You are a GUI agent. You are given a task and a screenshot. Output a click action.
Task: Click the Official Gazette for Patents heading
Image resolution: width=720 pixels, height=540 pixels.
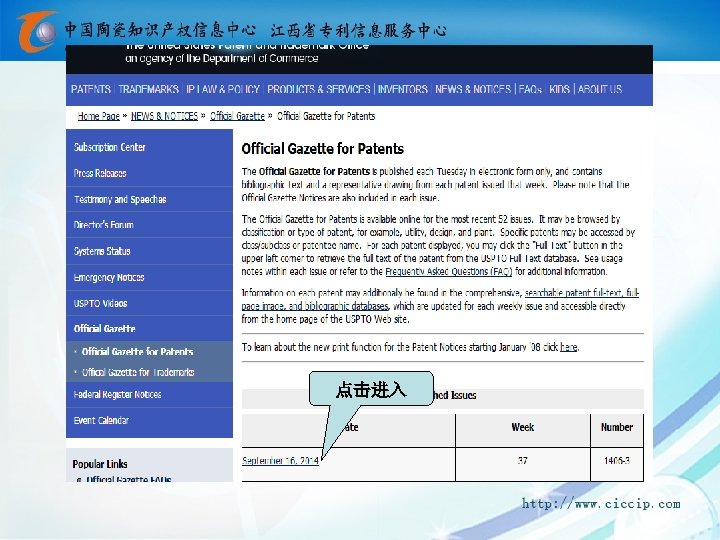pyautogui.click(x=323, y=149)
